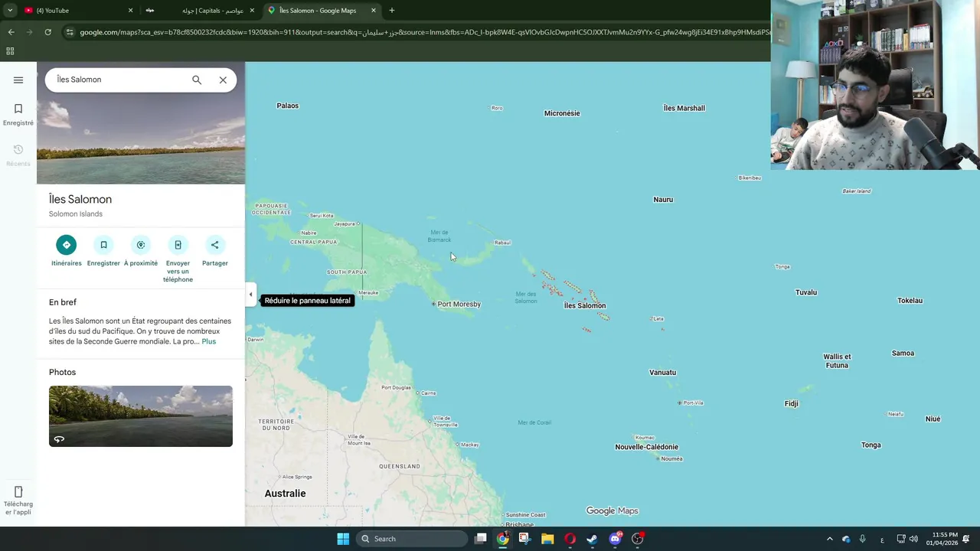Click the Port Moresby map label
Screen dimensions: 980x551
tap(459, 304)
